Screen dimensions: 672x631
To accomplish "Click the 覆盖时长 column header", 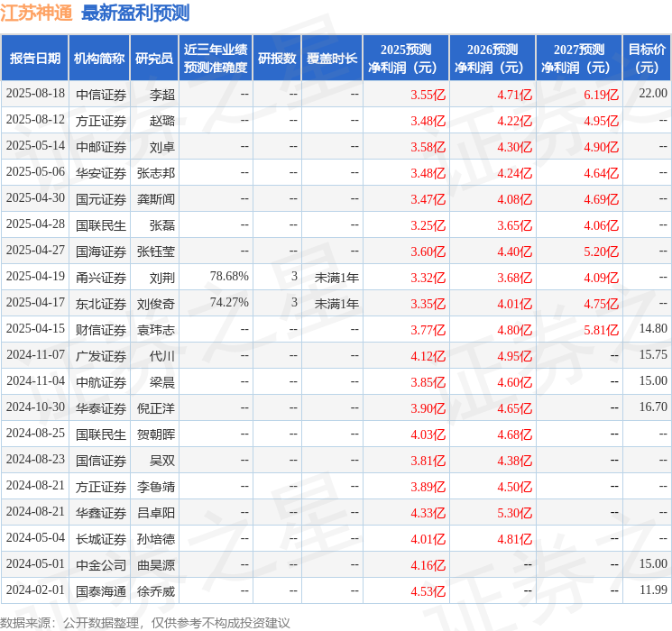I will [332, 59].
